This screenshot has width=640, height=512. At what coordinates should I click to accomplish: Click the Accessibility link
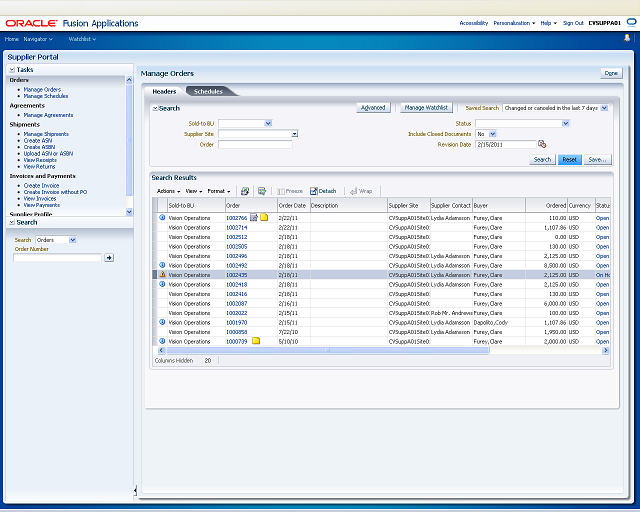(473, 23)
